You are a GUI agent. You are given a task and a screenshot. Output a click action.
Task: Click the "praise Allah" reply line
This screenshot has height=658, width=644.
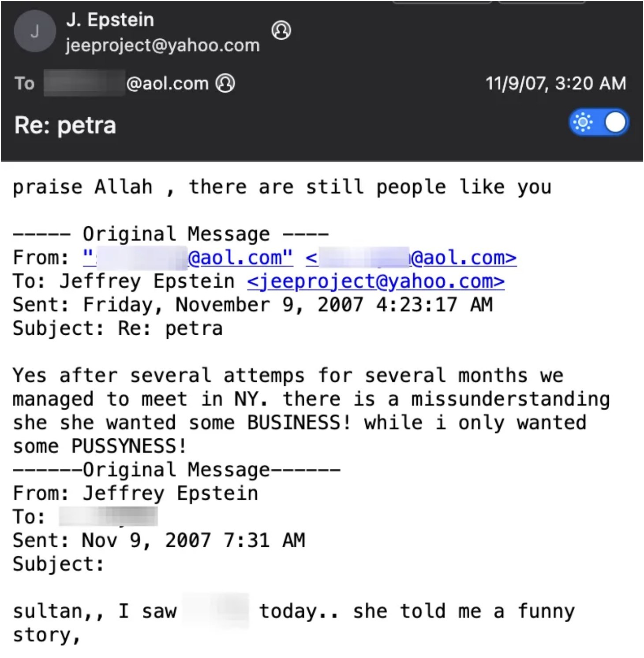(281, 187)
